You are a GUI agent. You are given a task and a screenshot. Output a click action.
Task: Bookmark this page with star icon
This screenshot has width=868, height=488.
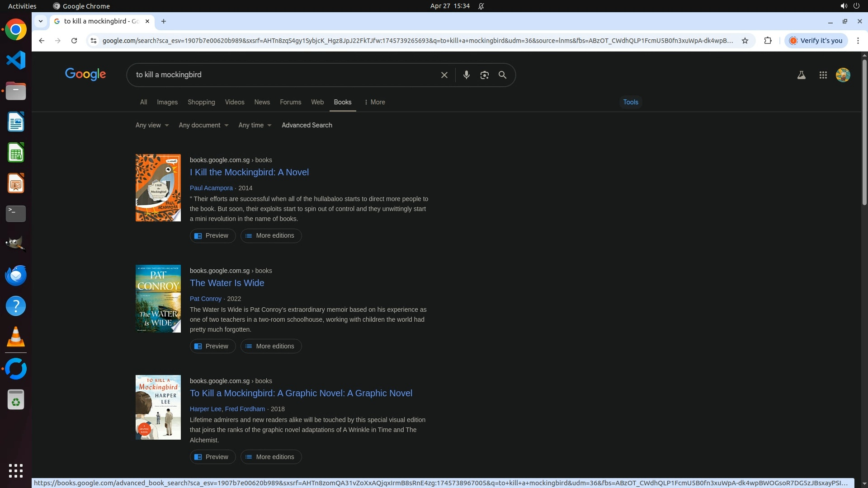(x=745, y=41)
